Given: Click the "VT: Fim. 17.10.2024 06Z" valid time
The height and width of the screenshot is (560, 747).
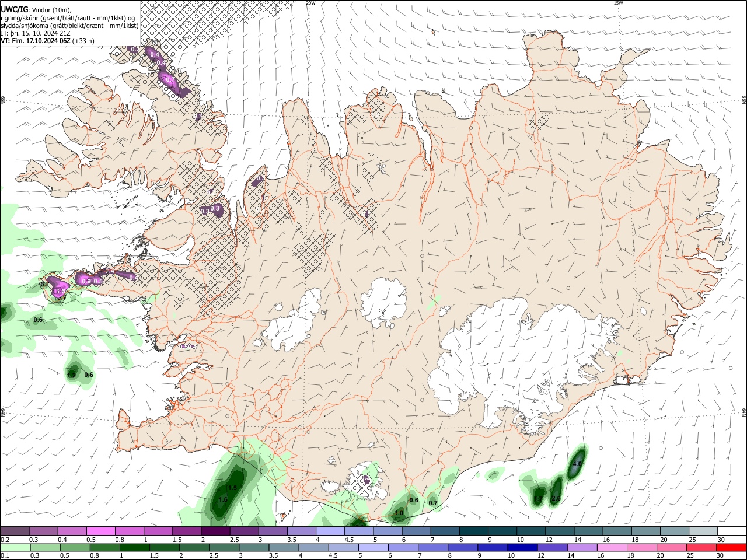Looking at the screenshot, I should click(35, 41).
